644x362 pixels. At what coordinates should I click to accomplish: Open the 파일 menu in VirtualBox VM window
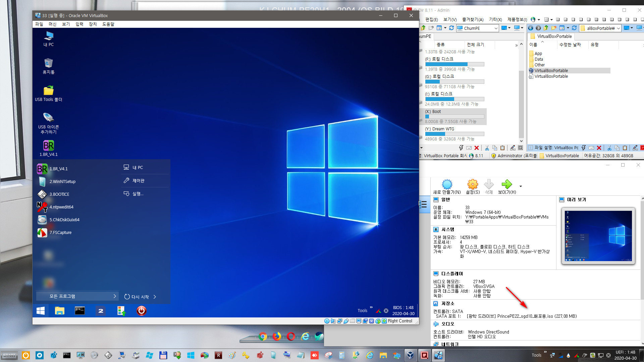pos(39,24)
